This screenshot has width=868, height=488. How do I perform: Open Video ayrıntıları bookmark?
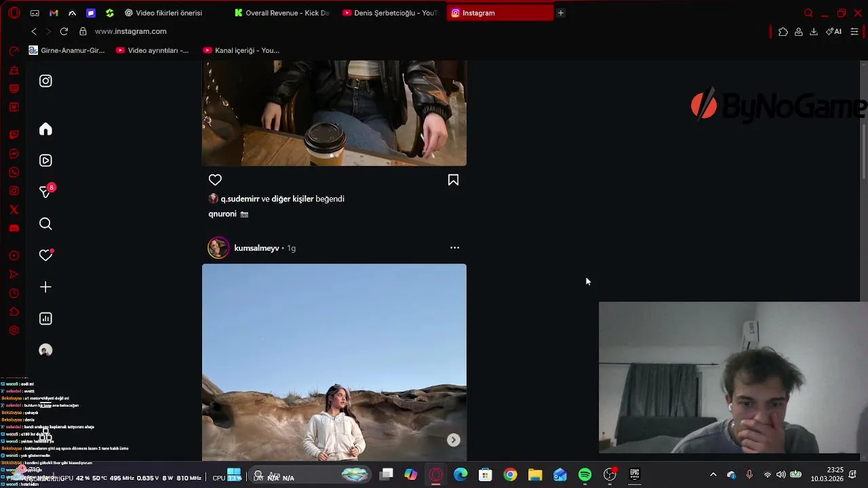[153, 50]
